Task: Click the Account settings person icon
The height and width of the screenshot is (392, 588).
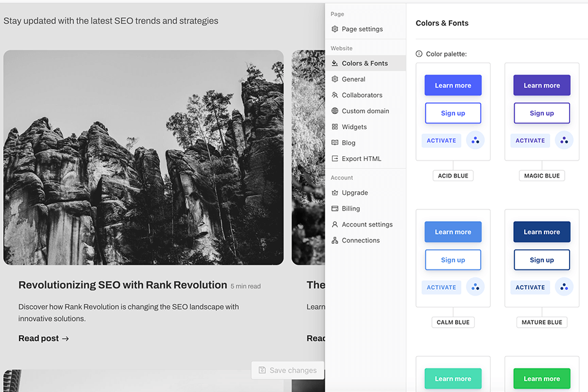Action: [335, 224]
